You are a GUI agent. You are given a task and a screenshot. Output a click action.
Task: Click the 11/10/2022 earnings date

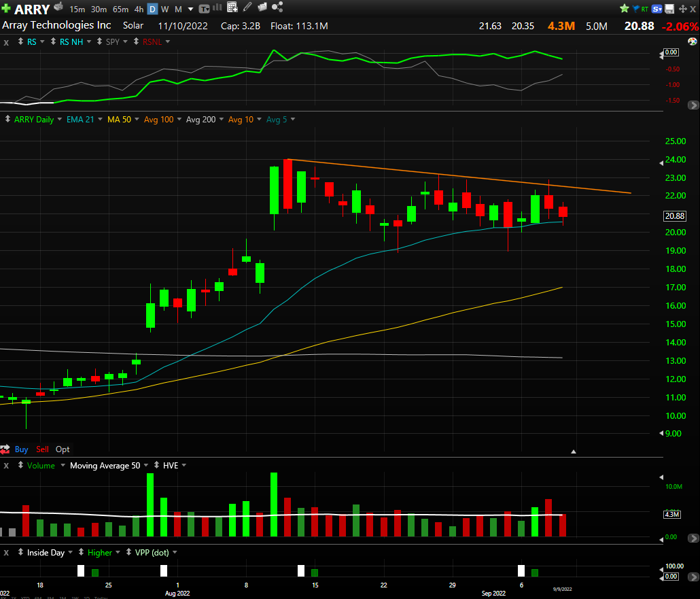pyautogui.click(x=183, y=26)
